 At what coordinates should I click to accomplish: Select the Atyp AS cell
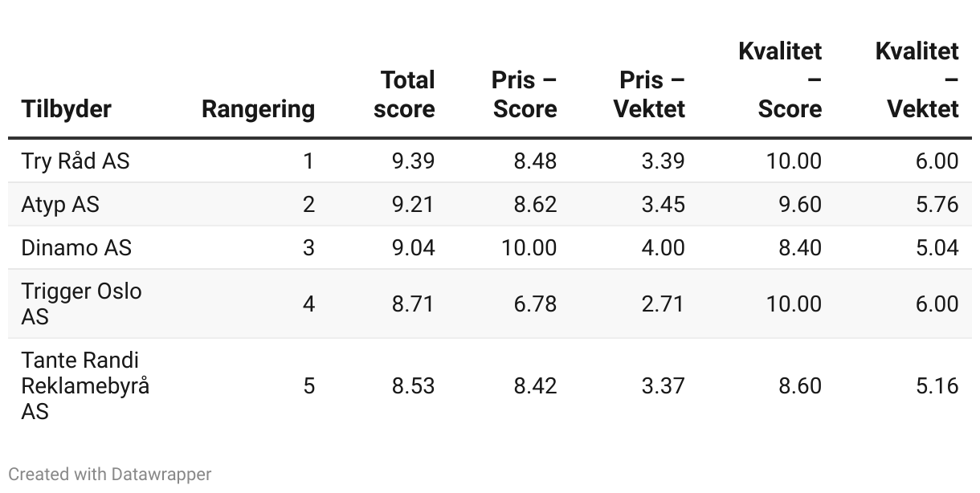60,205
